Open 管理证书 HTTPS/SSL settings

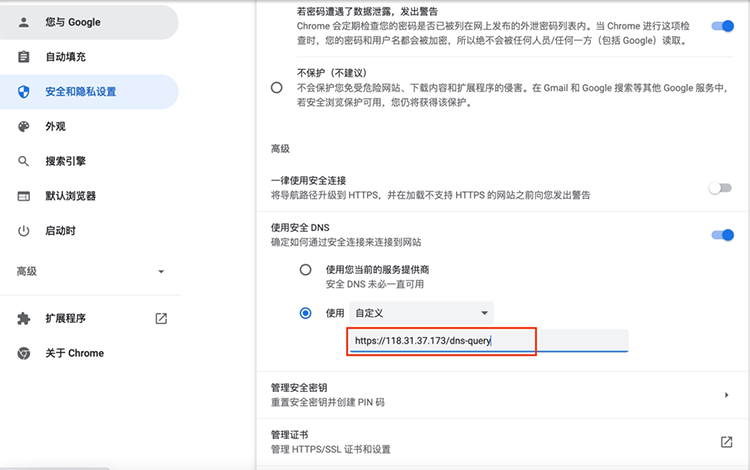click(503, 442)
